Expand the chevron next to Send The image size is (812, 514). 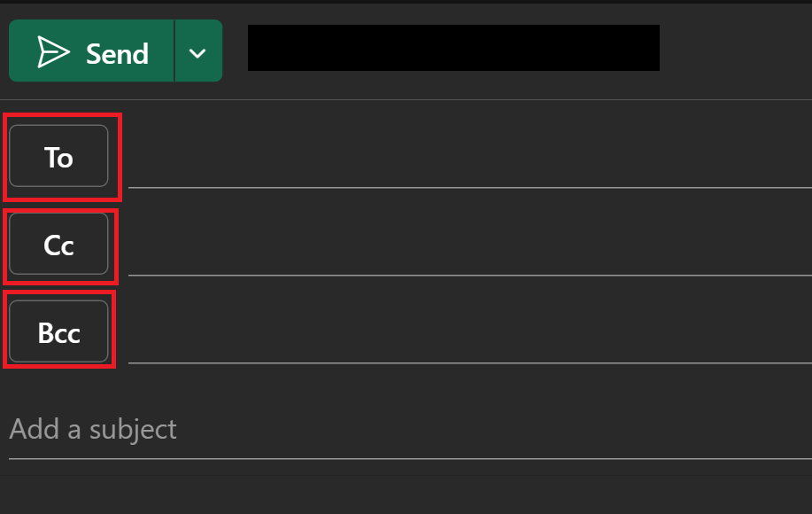tap(198, 51)
